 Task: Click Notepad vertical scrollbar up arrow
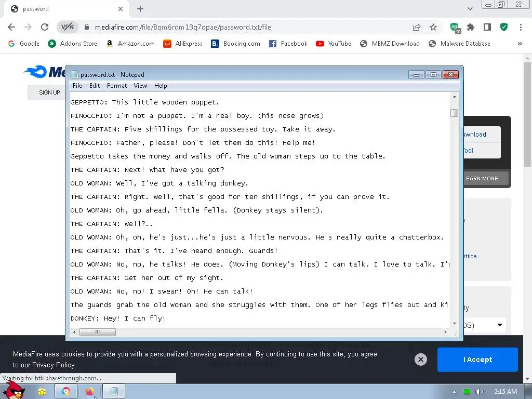tap(454, 97)
